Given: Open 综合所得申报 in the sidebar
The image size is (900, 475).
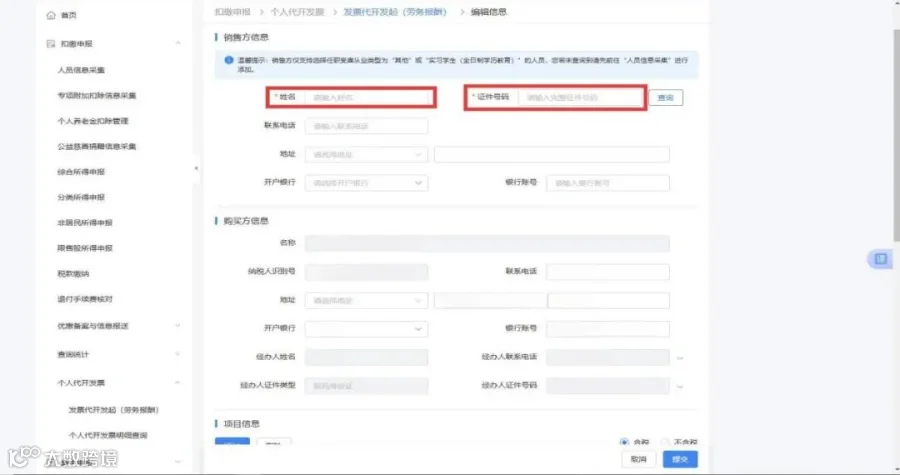Looking at the screenshot, I should click(81, 172).
